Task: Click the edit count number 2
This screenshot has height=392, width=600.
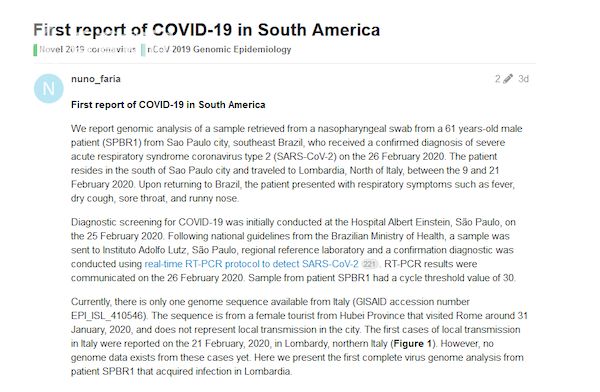Action: pyautogui.click(x=497, y=79)
